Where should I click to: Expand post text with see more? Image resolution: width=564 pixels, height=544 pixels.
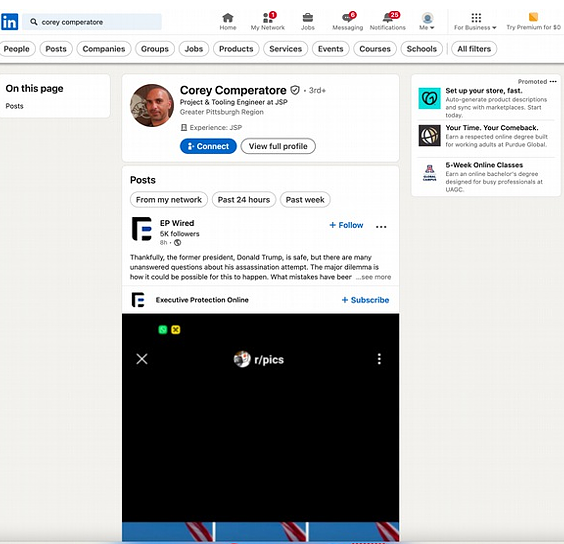[x=373, y=277]
